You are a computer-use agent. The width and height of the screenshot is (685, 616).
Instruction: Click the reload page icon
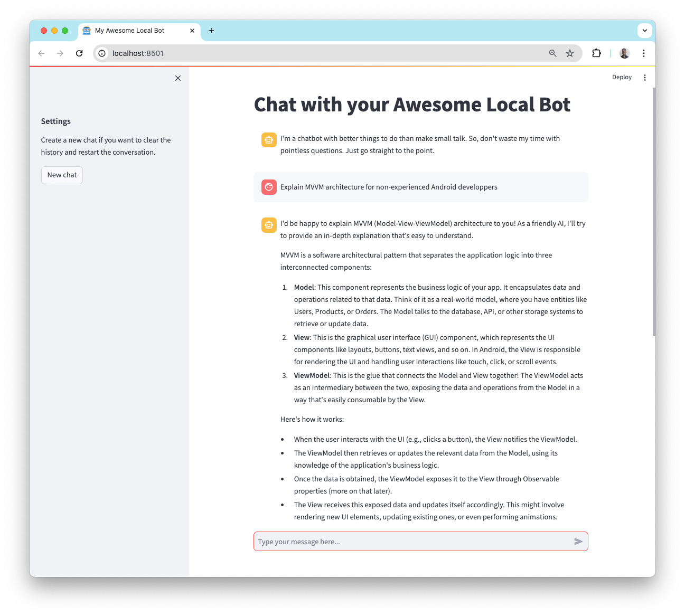click(79, 53)
